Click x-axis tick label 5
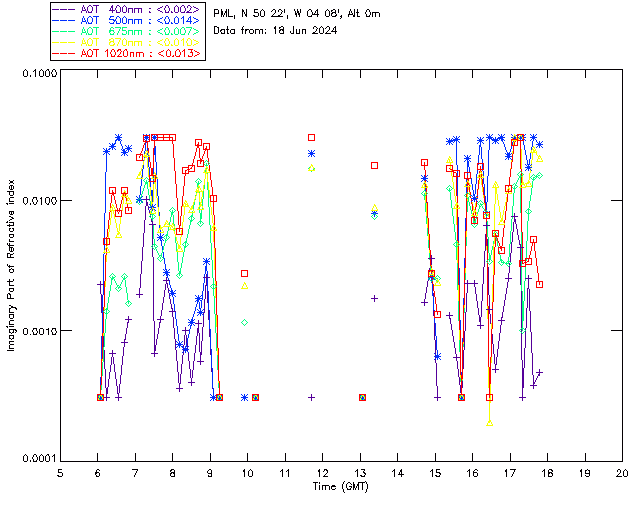Viewport: 640px width, 512px height. [x=60, y=473]
